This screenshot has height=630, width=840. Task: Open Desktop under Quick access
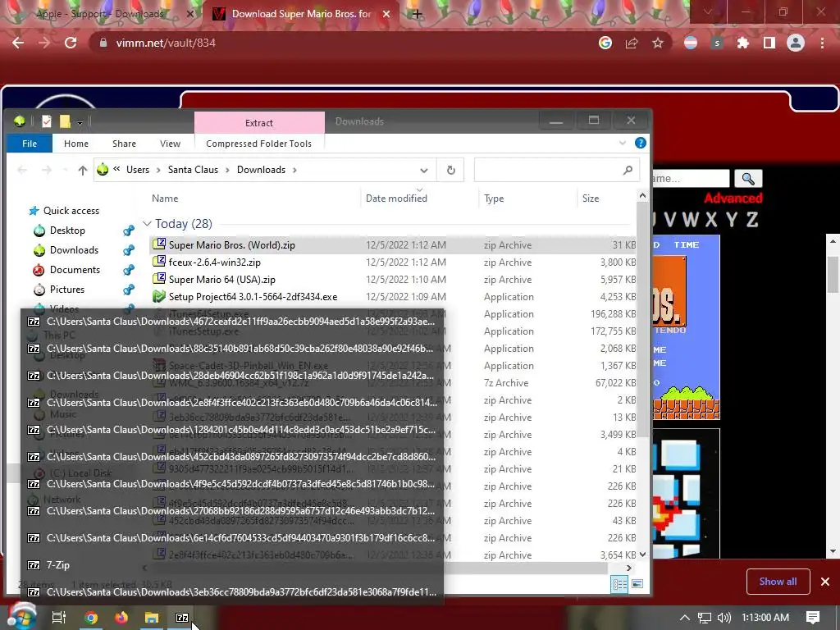67,231
